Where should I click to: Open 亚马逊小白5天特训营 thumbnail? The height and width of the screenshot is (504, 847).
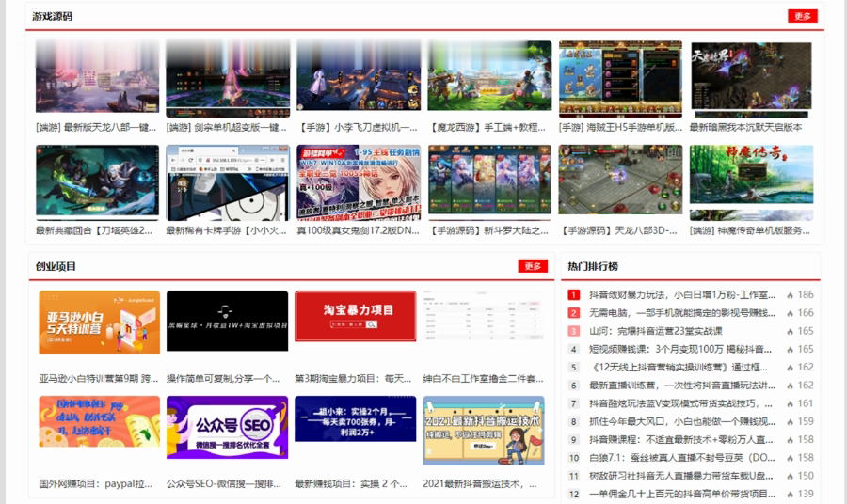point(100,323)
